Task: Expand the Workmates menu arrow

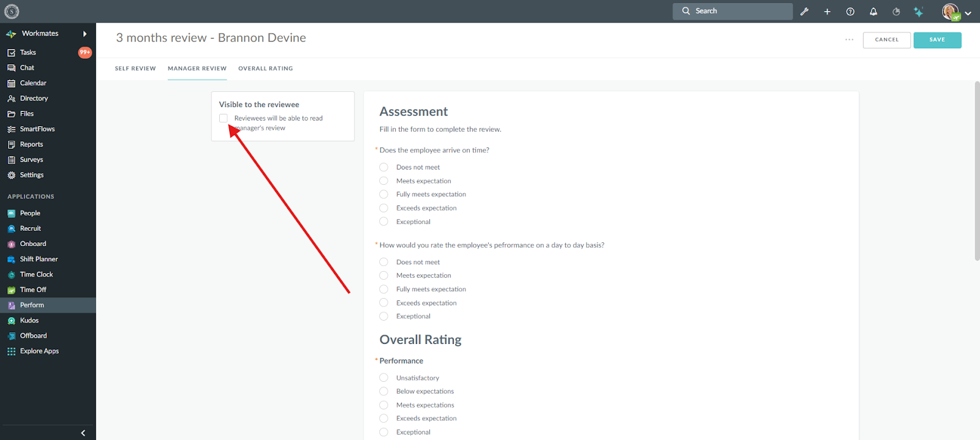Action: point(85,34)
